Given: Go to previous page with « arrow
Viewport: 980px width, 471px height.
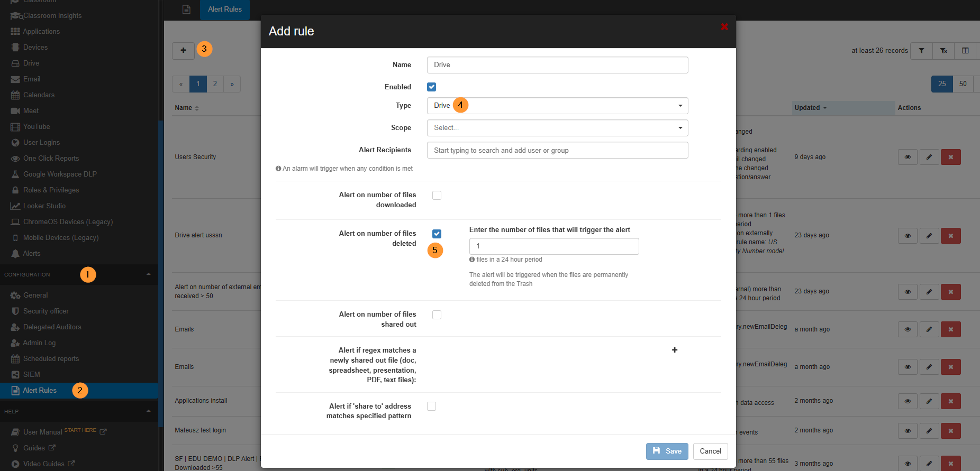Looking at the screenshot, I should click(181, 84).
